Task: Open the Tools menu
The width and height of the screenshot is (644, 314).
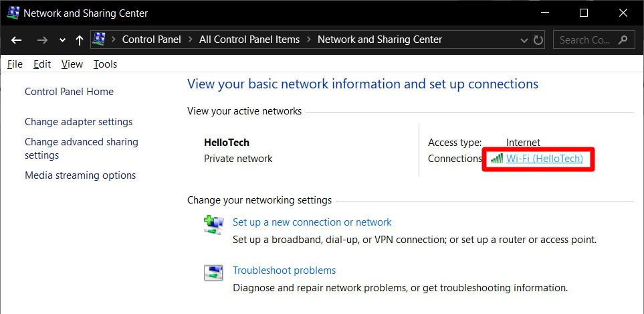Action: coord(105,64)
